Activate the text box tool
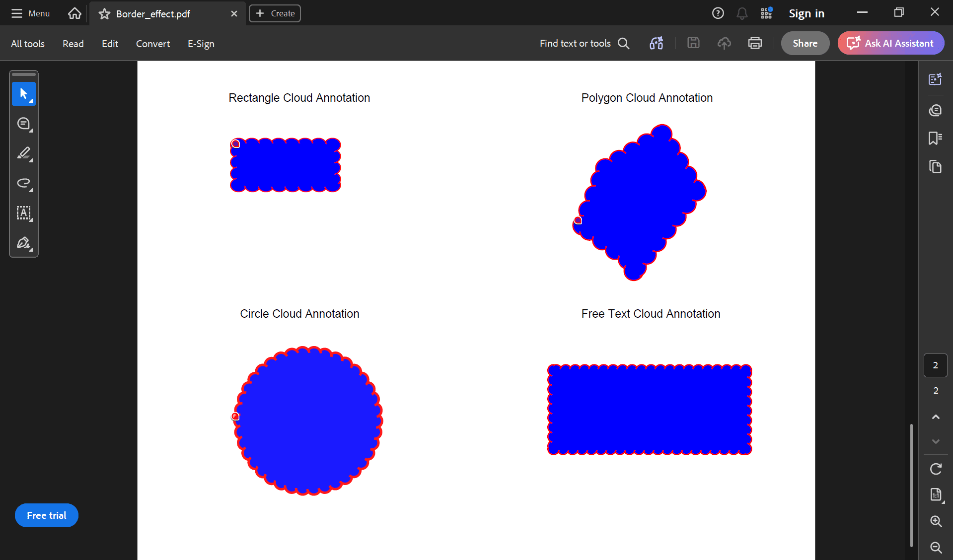The height and width of the screenshot is (560, 953). (23, 213)
